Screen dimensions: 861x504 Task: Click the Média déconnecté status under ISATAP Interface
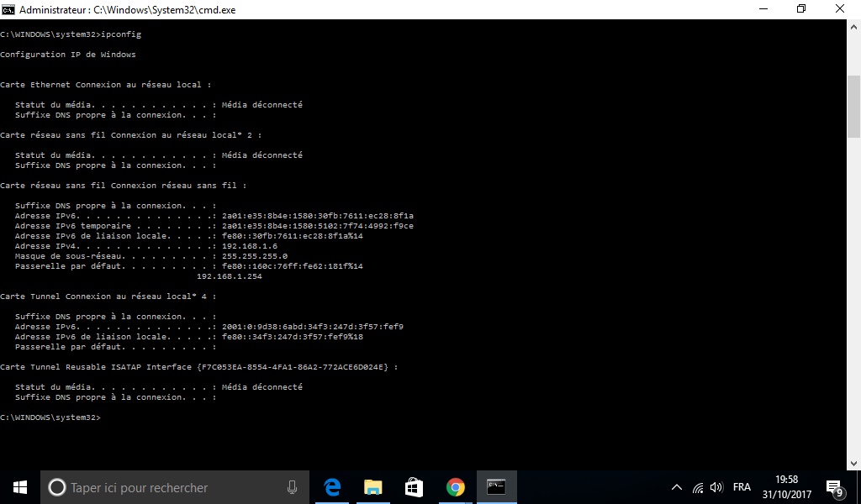coord(262,387)
